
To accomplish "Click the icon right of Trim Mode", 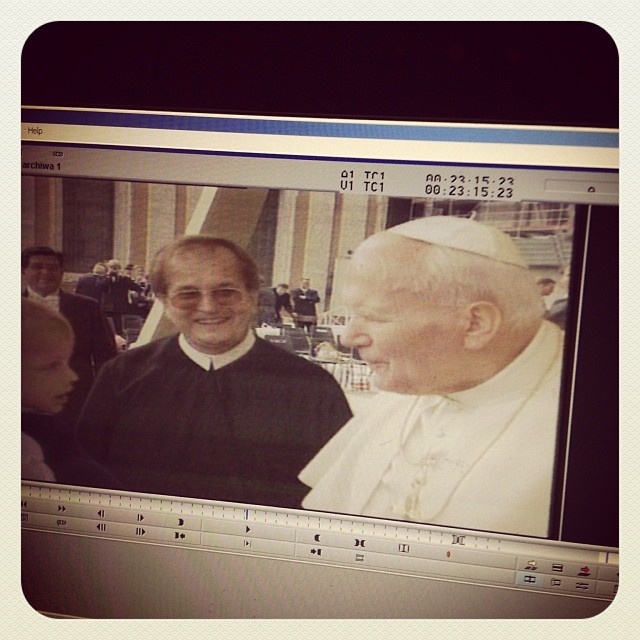I will pyautogui.click(x=556, y=582).
